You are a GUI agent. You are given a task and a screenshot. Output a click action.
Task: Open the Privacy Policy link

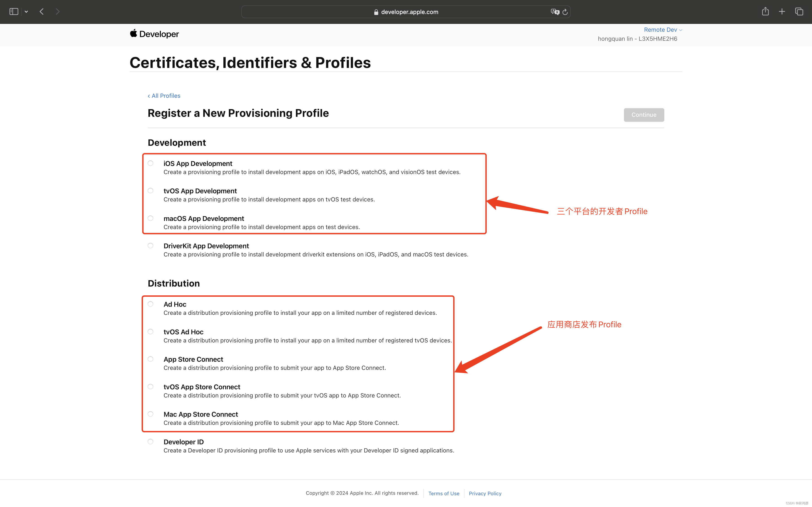485,493
